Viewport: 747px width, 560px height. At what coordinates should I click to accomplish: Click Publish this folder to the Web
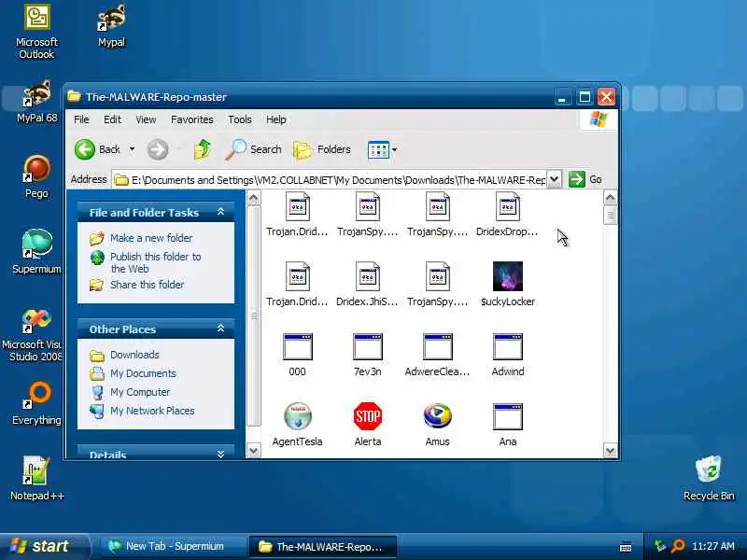[155, 262]
